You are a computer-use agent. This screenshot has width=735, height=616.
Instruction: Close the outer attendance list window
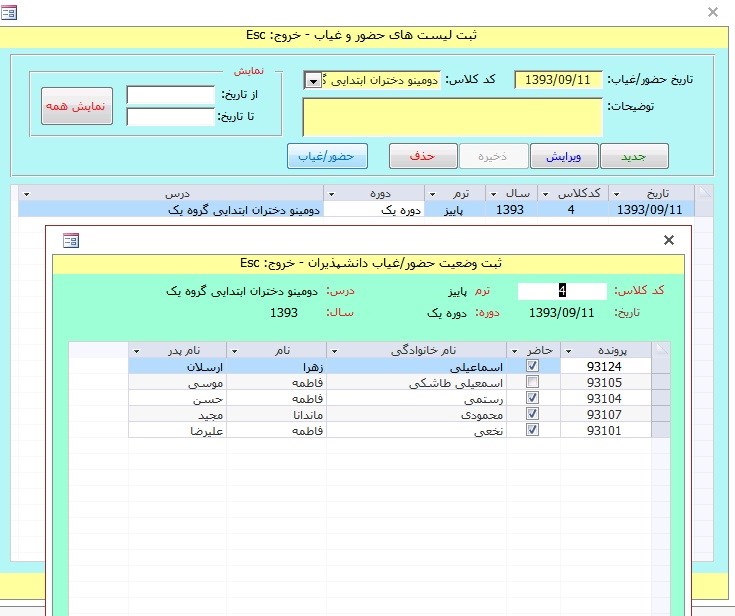pos(713,12)
